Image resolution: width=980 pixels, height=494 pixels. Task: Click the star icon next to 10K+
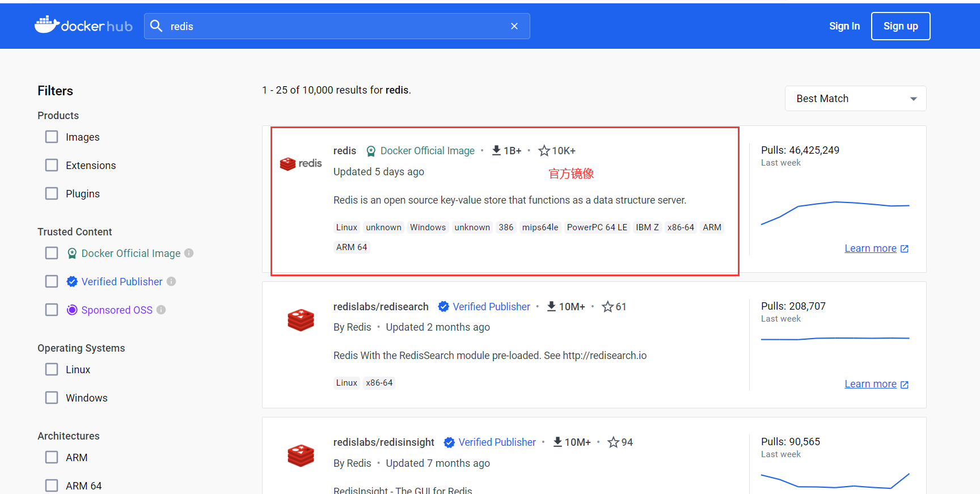544,151
